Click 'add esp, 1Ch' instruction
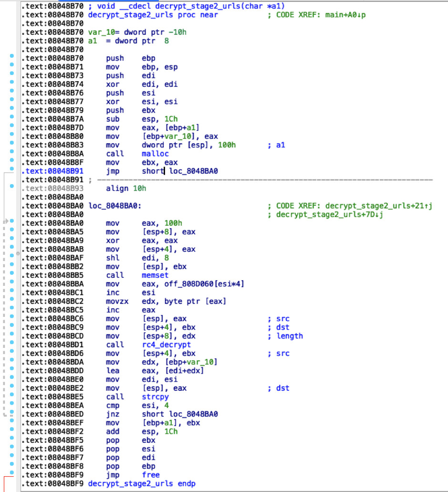This screenshot has width=448, height=492. coord(142,431)
